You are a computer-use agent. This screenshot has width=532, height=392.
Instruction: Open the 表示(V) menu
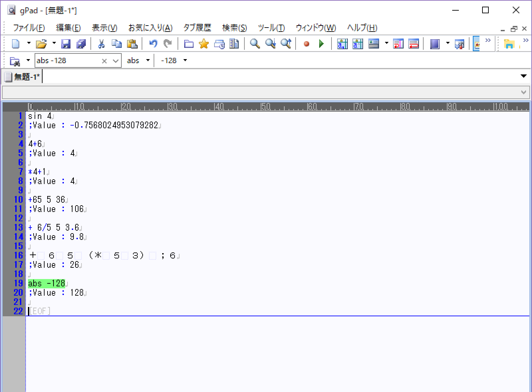(105, 28)
